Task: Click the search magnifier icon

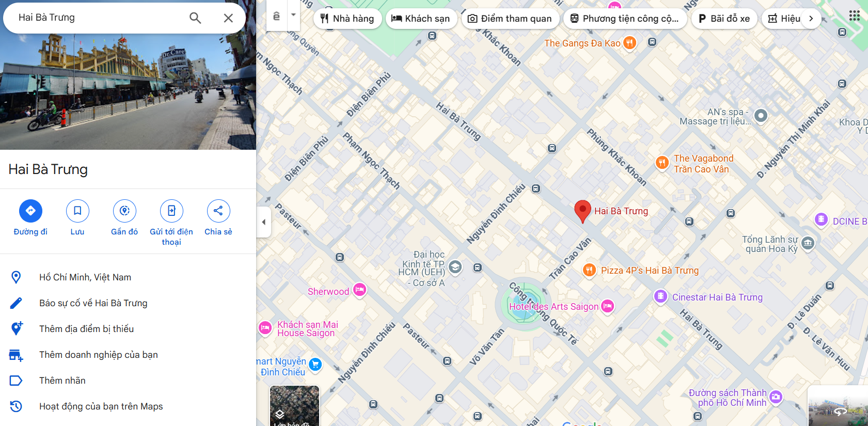Action: (195, 18)
